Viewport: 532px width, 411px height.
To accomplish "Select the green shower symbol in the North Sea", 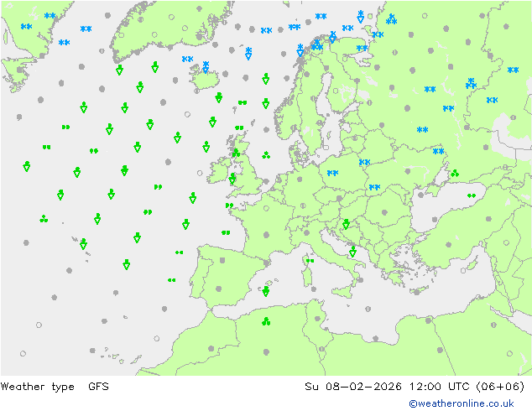I will coord(266,155).
